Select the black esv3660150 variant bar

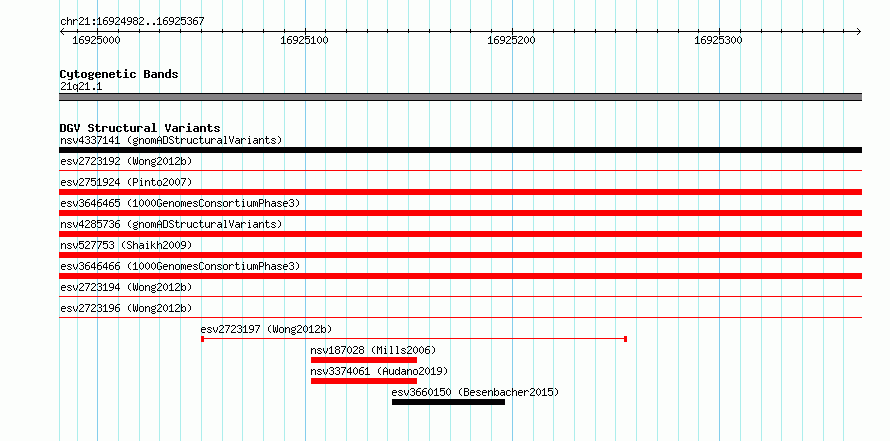(448, 402)
